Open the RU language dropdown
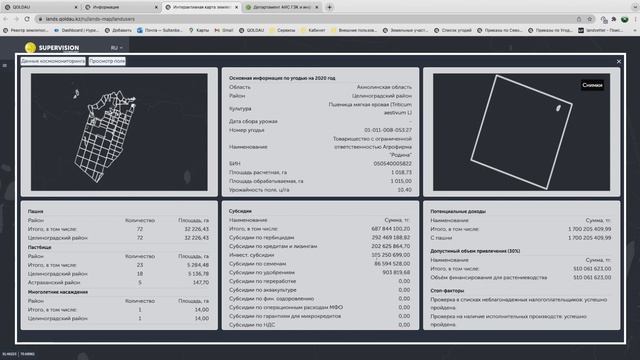Screen dimensions: 640x360 tap(116, 48)
